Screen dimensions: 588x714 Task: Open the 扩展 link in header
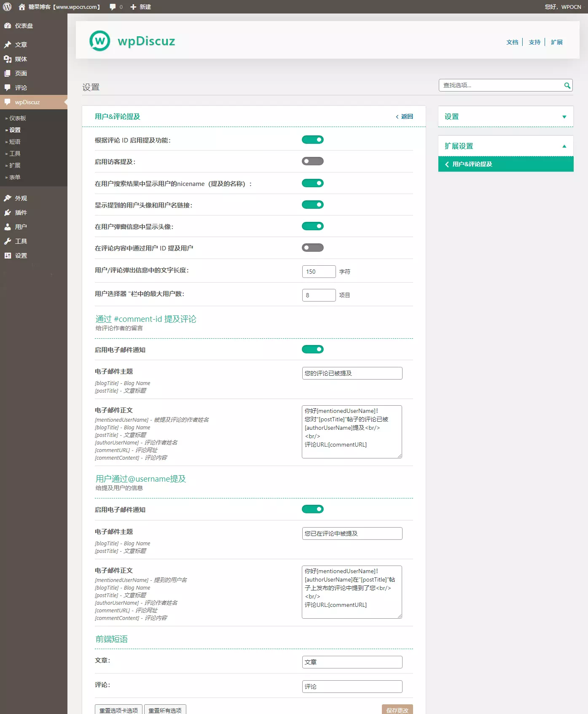pyautogui.click(x=557, y=42)
